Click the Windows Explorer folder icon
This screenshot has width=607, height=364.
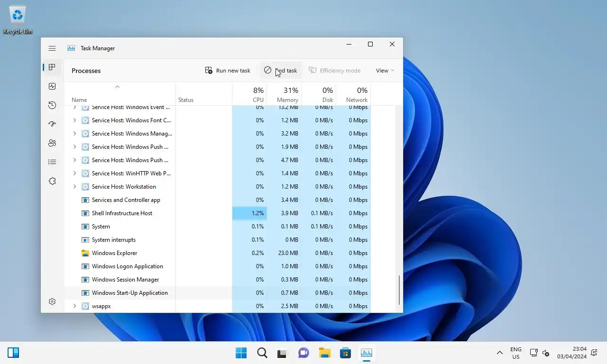click(85, 253)
